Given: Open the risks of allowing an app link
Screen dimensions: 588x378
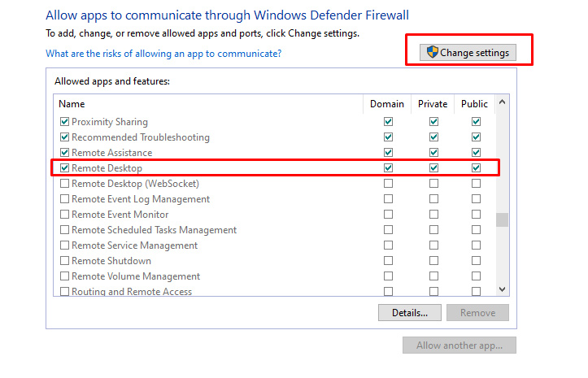Looking at the screenshot, I should click(163, 54).
